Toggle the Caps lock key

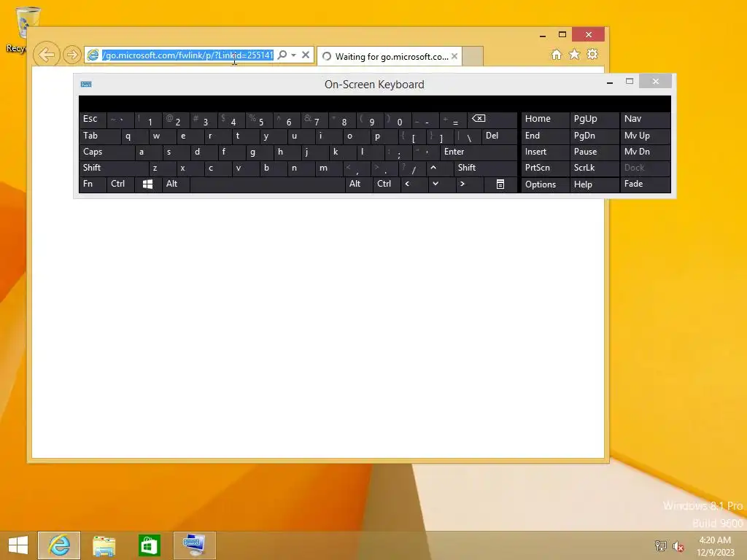click(x=107, y=152)
